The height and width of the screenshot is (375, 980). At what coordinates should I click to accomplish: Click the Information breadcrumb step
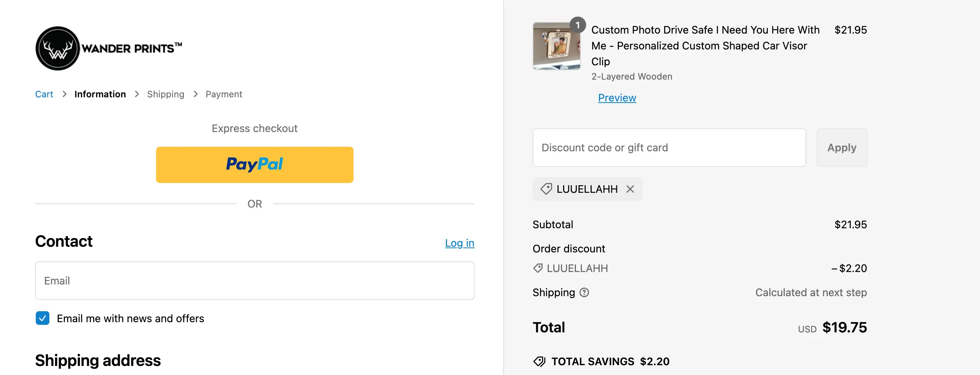100,94
